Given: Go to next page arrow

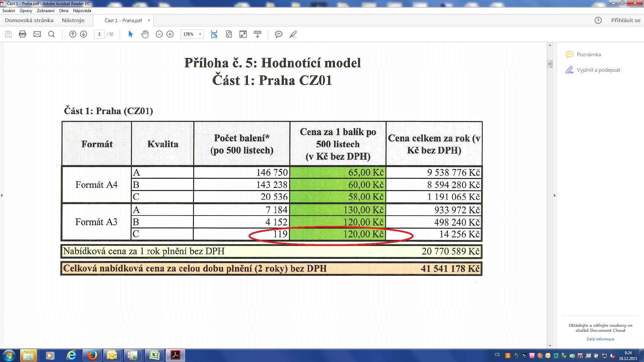Looking at the screenshot, I should coord(84,34).
